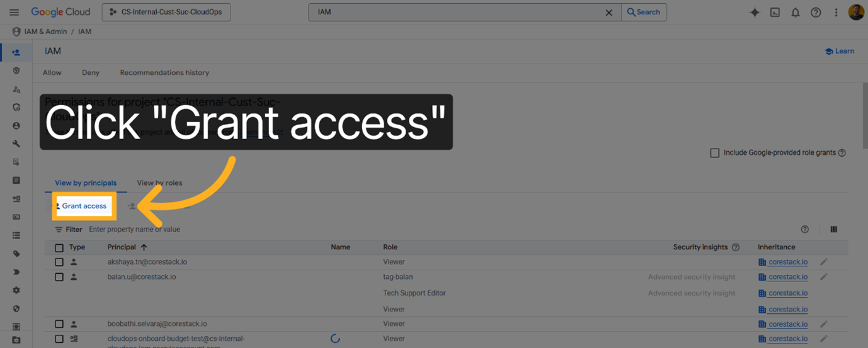
Task: Open the Recommendations history tab
Action: click(164, 72)
